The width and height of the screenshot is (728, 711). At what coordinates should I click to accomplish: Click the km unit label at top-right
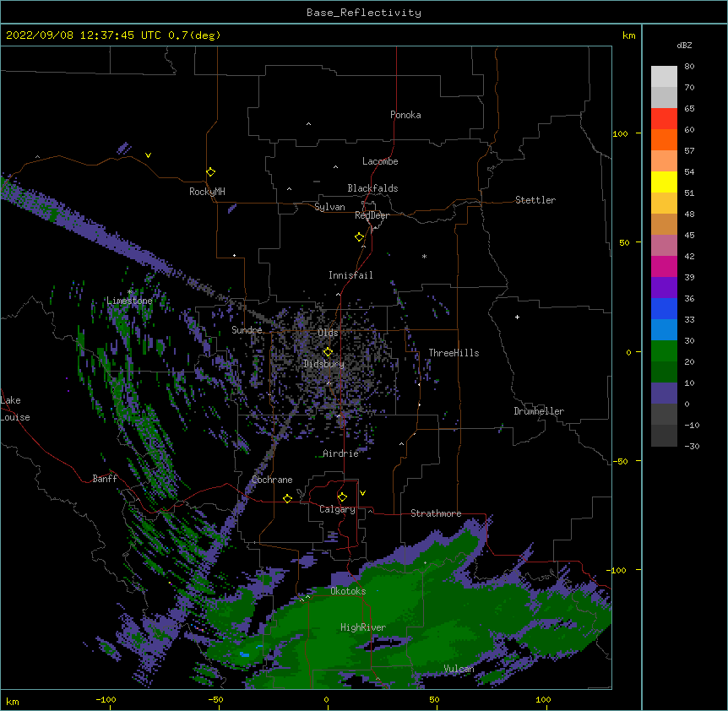point(628,35)
